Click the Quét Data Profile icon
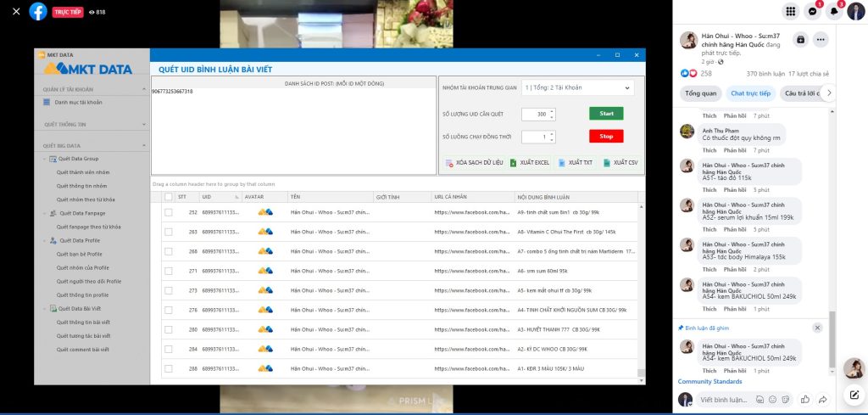Screen dimensions: 868x415 pyautogui.click(x=53, y=240)
